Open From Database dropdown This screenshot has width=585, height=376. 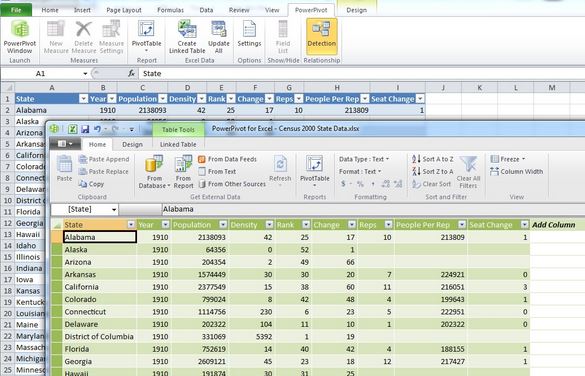154,172
